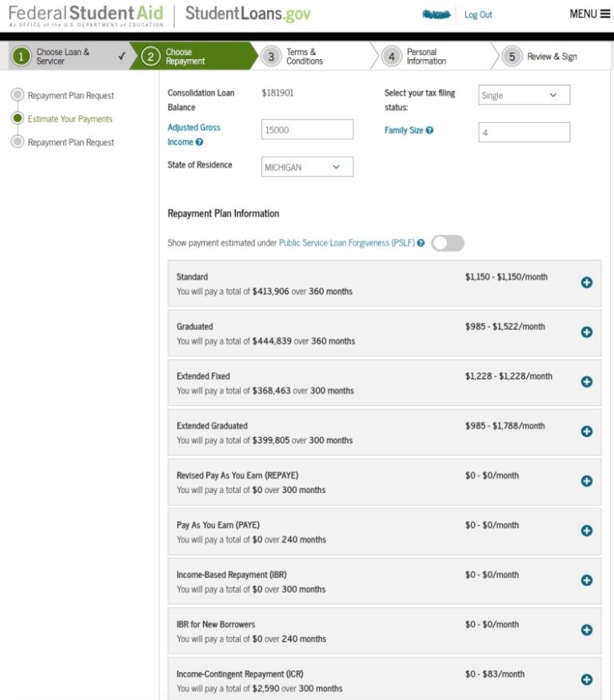
Task: Click PSLF help question mark icon
Action: pyautogui.click(x=421, y=243)
